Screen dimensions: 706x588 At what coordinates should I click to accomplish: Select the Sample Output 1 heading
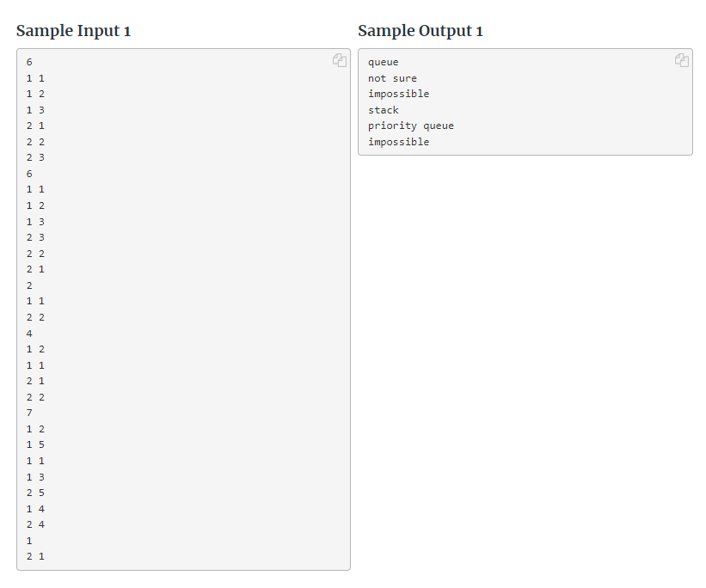(421, 30)
